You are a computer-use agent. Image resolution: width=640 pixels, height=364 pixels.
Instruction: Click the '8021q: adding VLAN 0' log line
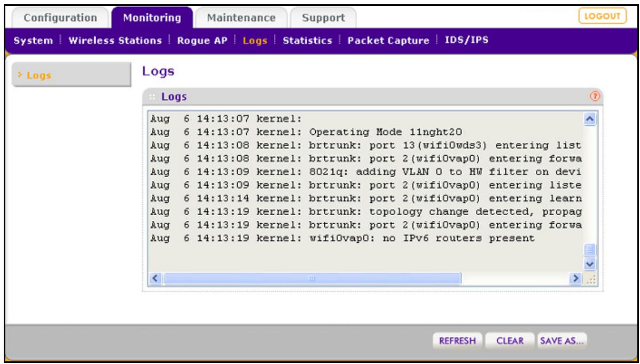(x=366, y=172)
